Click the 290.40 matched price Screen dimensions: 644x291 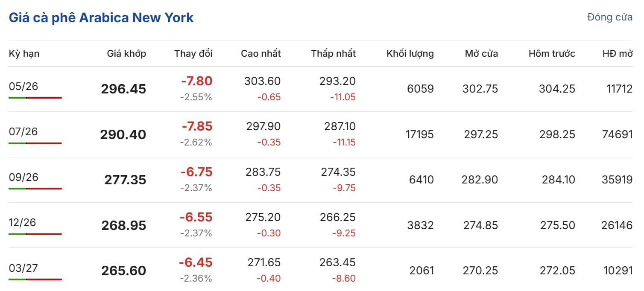point(123,135)
